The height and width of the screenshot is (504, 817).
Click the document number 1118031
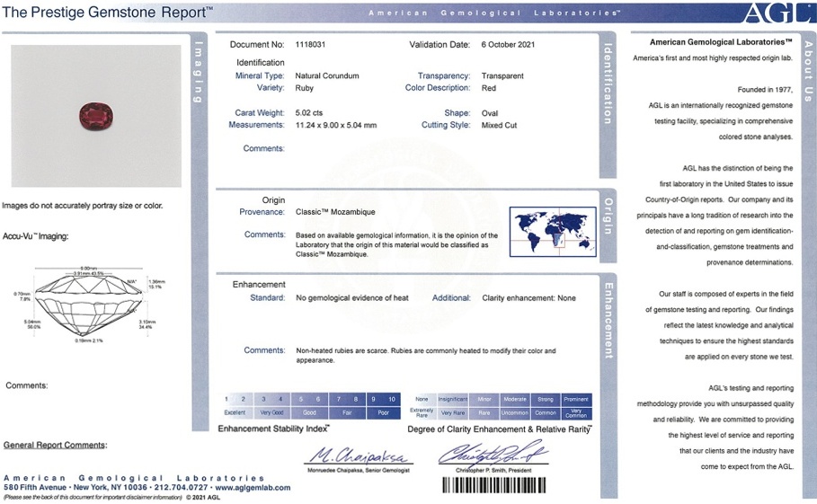click(310, 45)
